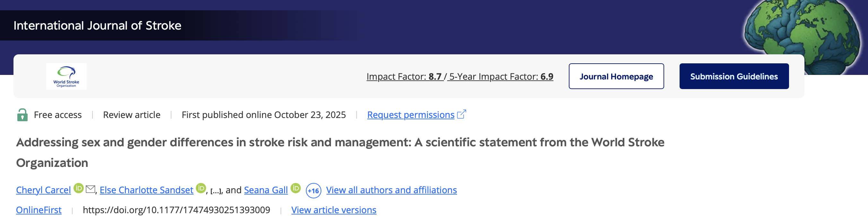Click the external link icon after Request permissions
The width and height of the screenshot is (868, 218).
[x=461, y=114]
